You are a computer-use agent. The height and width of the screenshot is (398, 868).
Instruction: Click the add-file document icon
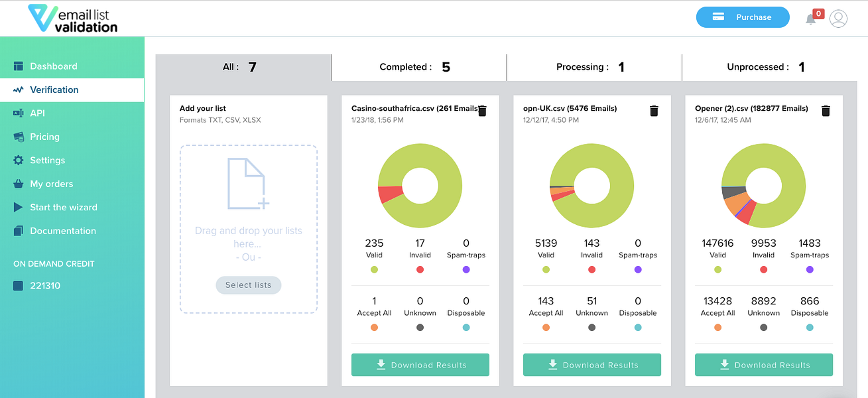pos(248,183)
